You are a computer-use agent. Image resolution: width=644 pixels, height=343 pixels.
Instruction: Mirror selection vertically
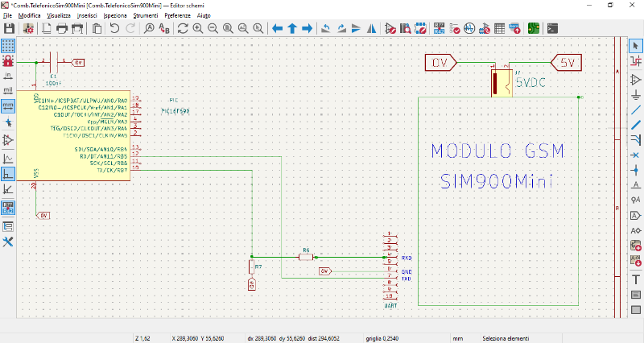[356, 28]
